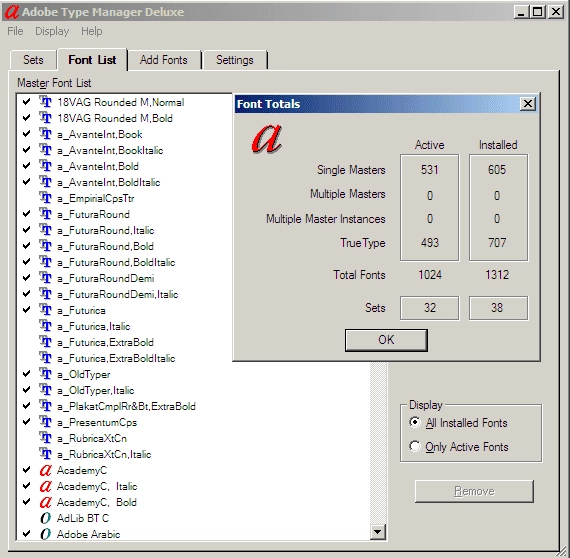This screenshot has height=558, width=570.
Task: Click TrueType icon beside a_FuturaRoundDemi,Italic
Action: coord(45,294)
